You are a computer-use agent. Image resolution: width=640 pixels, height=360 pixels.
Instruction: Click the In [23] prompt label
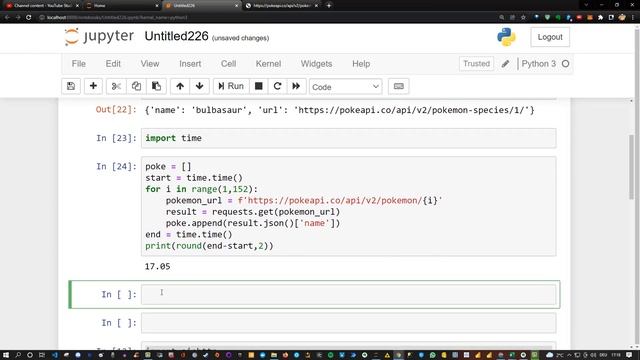(116, 138)
